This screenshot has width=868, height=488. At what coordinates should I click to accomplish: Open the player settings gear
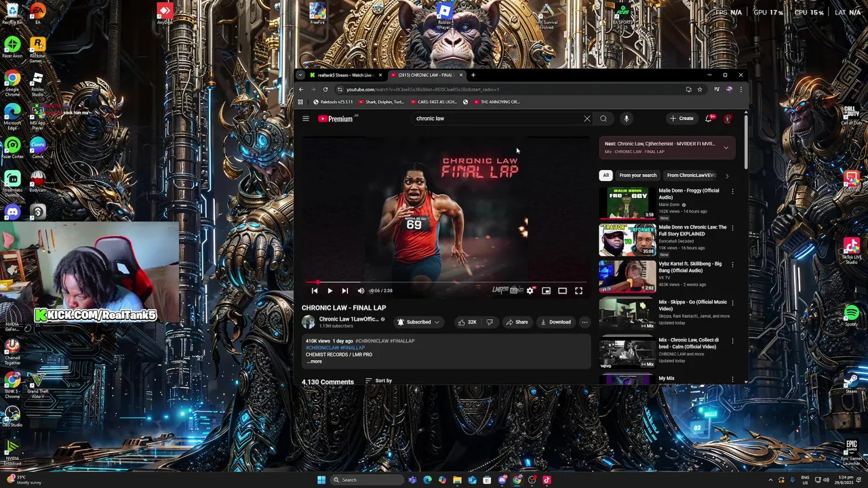(530, 291)
